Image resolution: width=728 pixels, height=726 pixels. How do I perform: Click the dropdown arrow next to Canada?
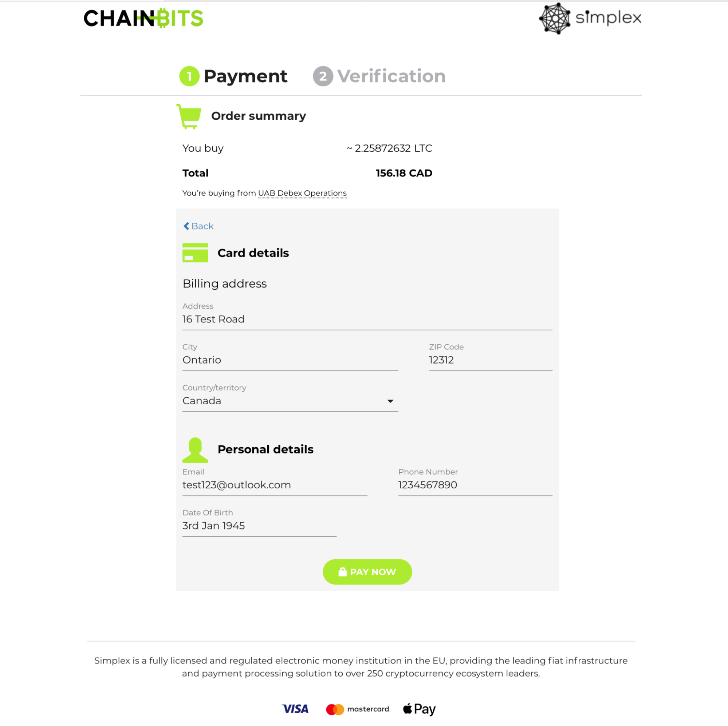(390, 401)
